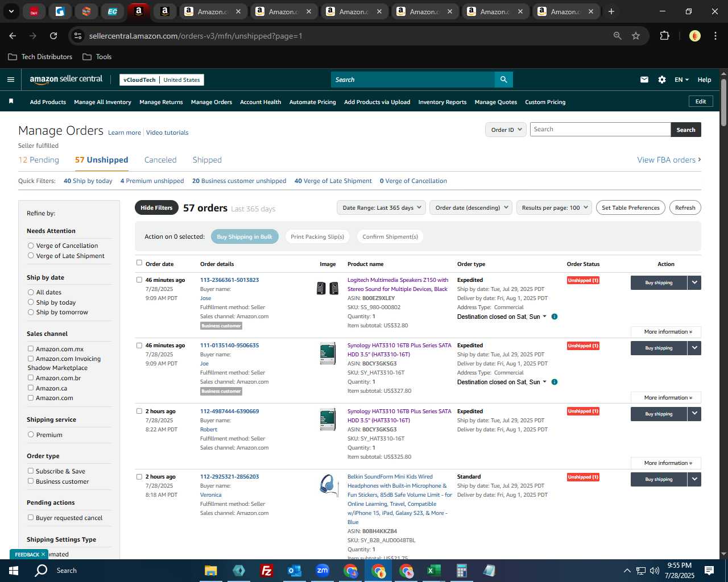The image size is (728, 582).
Task: Open the mail messages icon
Action: [644, 80]
